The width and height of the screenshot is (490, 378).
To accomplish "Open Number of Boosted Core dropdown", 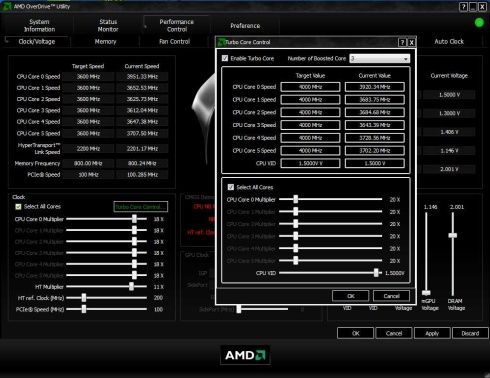I will coord(380,58).
